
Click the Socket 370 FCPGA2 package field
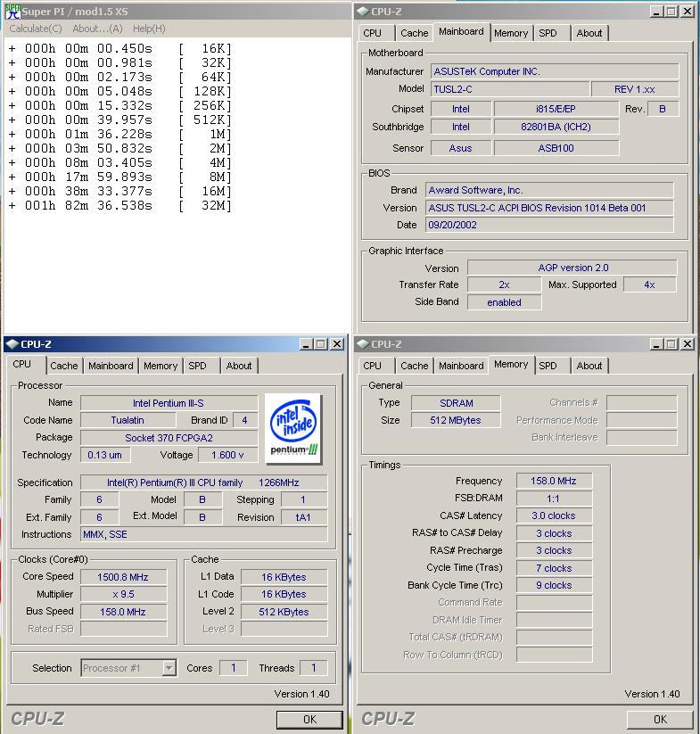point(169,438)
